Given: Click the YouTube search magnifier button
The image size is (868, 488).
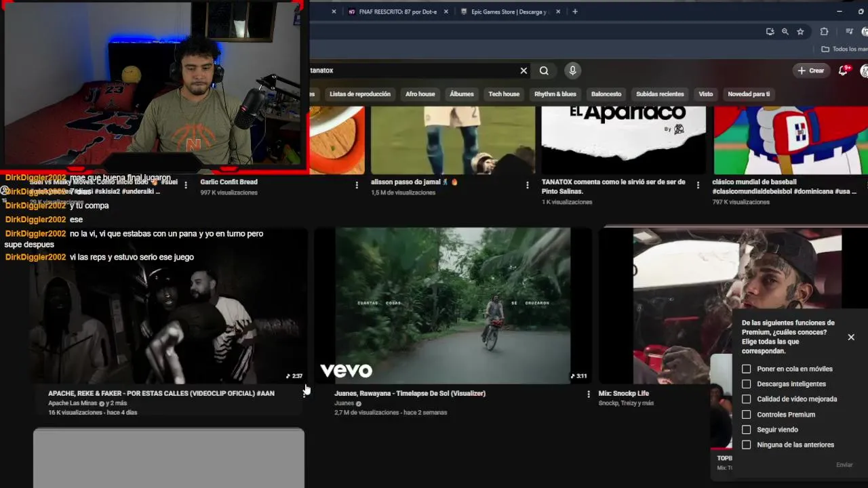Looking at the screenshot, I should tap(544, 70).
